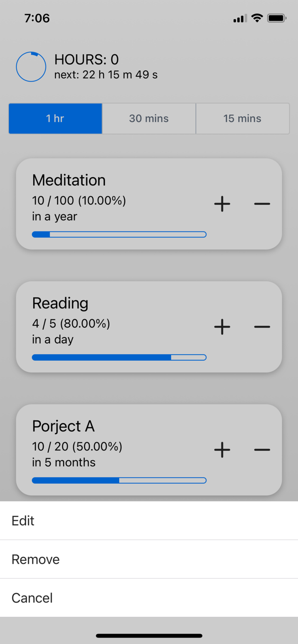Tap the home indicator bar

click(149, 635)
